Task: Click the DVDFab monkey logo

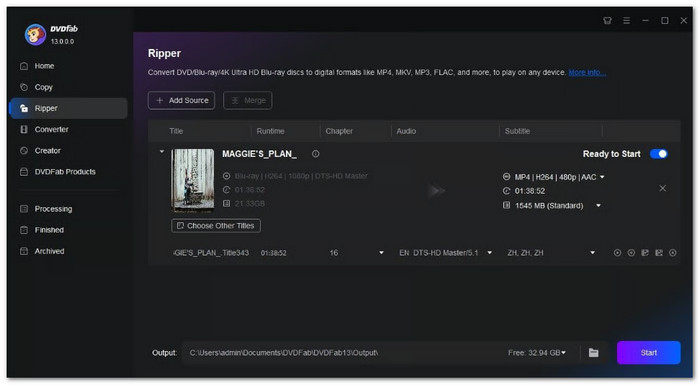Action: point(35,34)
